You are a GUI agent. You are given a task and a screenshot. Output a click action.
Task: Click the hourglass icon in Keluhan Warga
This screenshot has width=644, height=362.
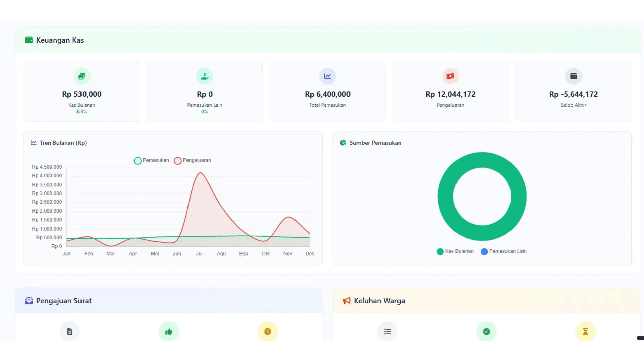(x=585, y=331)
